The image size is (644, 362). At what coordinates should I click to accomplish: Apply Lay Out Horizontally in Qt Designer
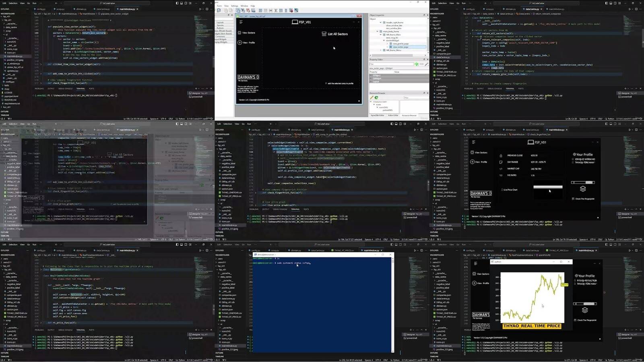click(x=260, y=10)
